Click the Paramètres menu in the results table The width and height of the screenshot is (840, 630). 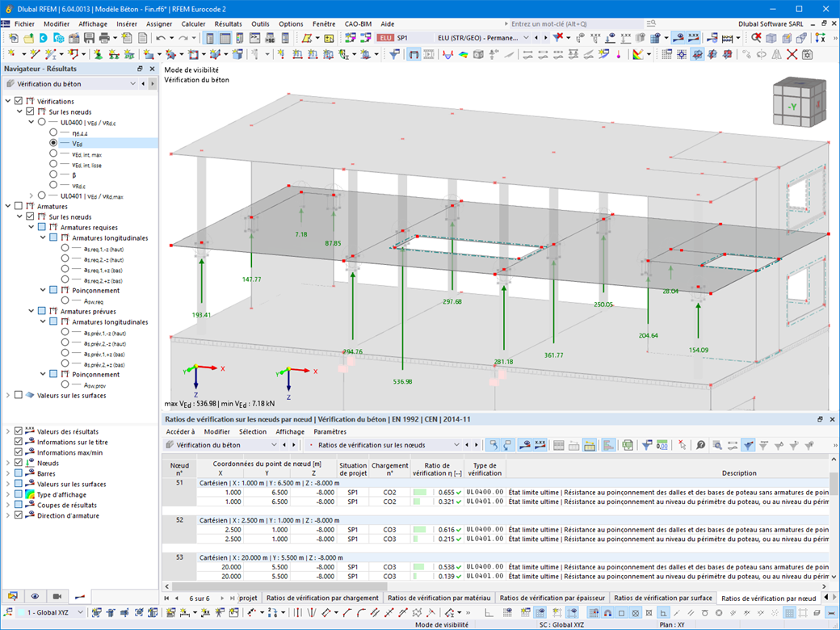point(330,432)
